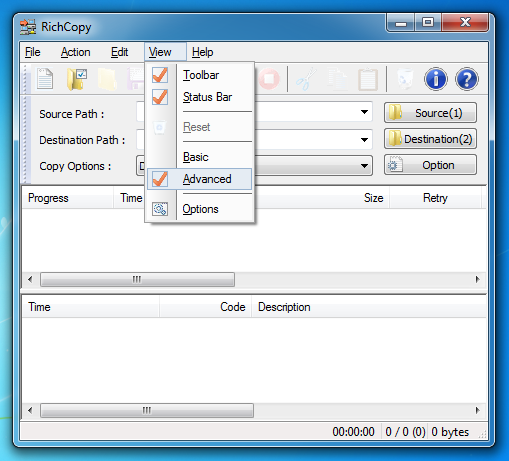The width and height of the screenshot is (509, 461).
Task: Click the upper list scroll right arrow
Action: coord(478,279)
